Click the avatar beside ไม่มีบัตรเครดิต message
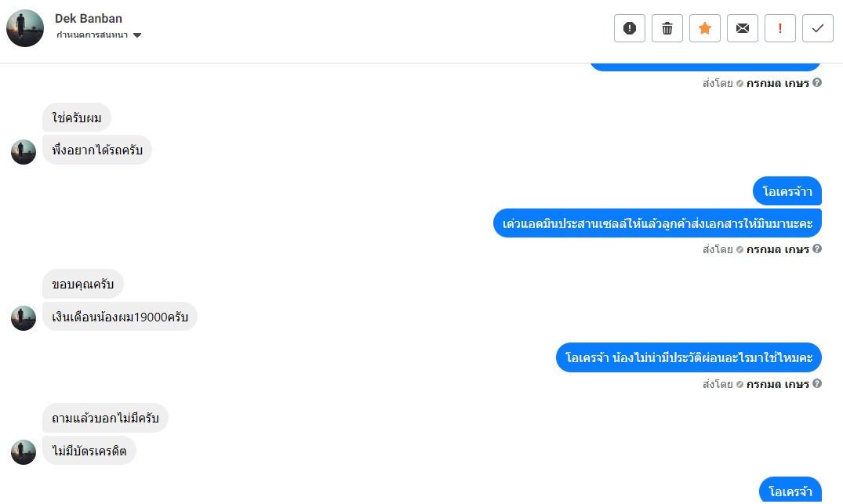The width and height of the screenshot is (843, 504). 24,452
